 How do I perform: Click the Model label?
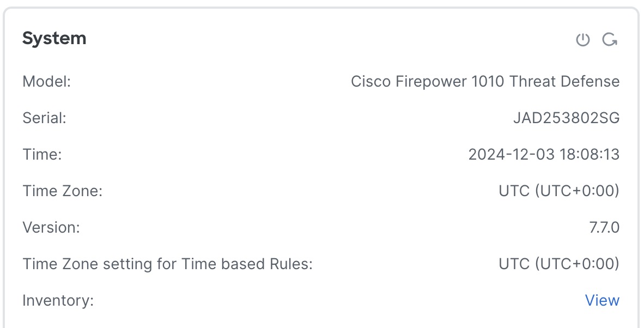[47, 82]
